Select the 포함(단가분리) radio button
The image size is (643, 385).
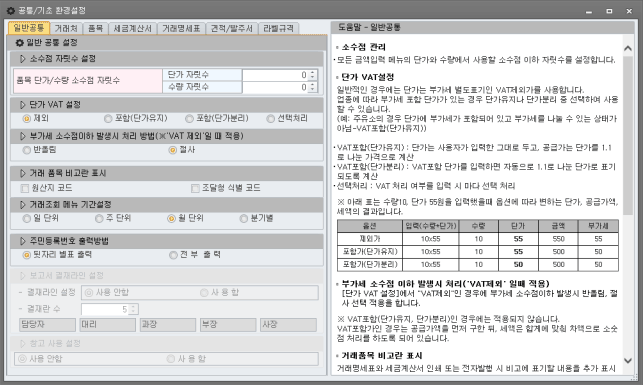pos(189,119)
